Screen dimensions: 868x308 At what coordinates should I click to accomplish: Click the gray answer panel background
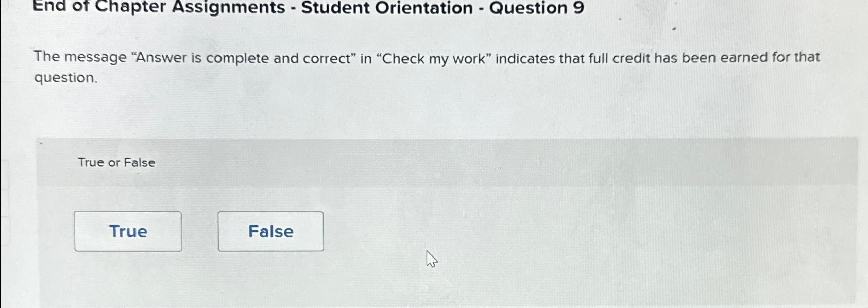pos(515,232)
